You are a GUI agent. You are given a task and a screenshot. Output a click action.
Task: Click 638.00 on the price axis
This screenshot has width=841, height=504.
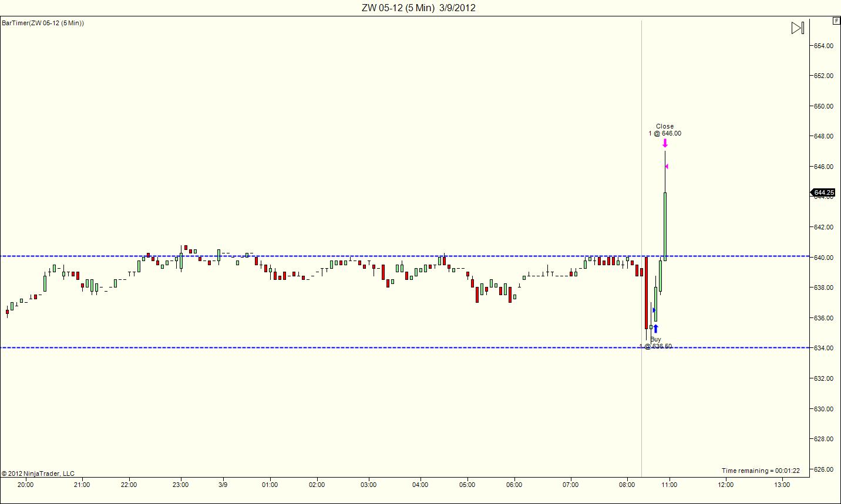click(823, 287)
